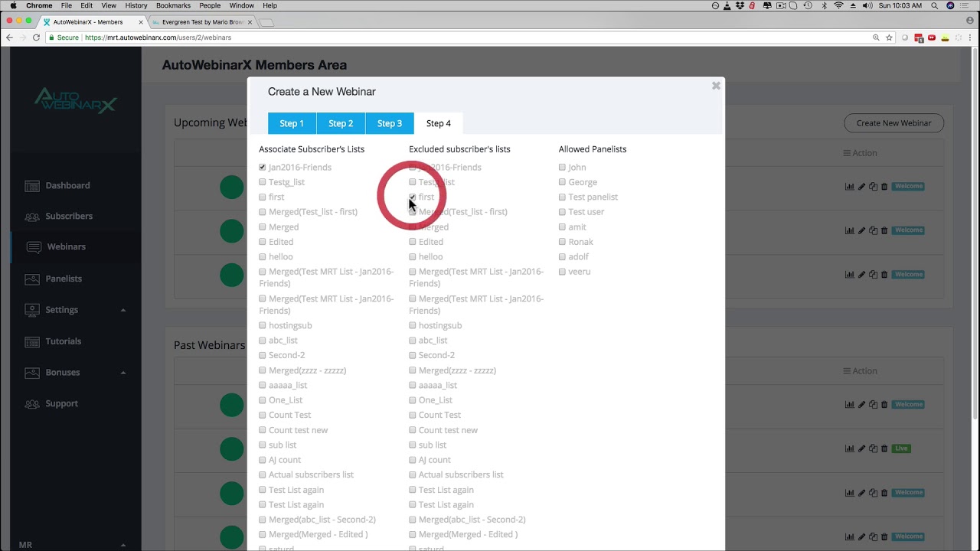Check Testg_list under Associate Subscriber's Lists
980x551 pixels.
(263, 182)
